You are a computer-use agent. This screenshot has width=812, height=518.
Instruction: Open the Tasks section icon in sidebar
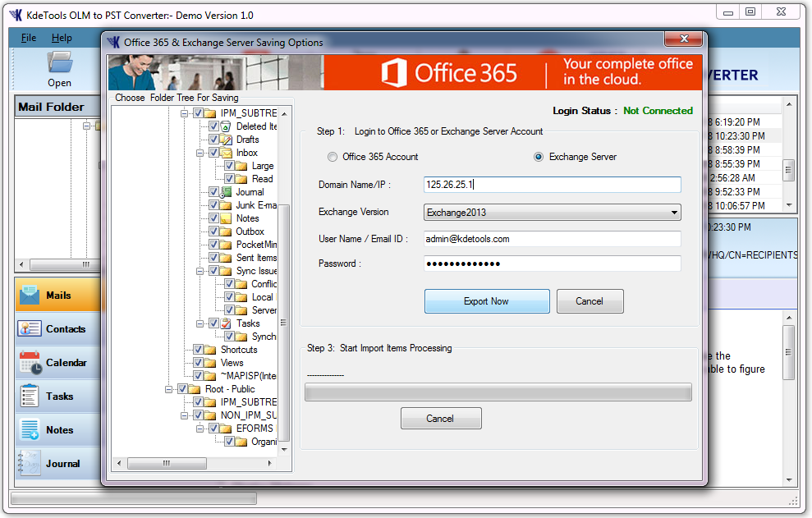coord(29,397)
